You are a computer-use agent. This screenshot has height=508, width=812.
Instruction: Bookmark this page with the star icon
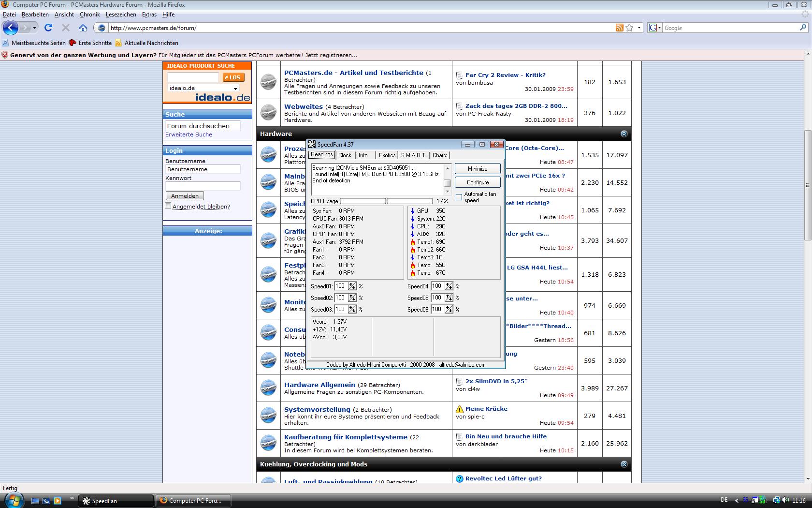629,28
